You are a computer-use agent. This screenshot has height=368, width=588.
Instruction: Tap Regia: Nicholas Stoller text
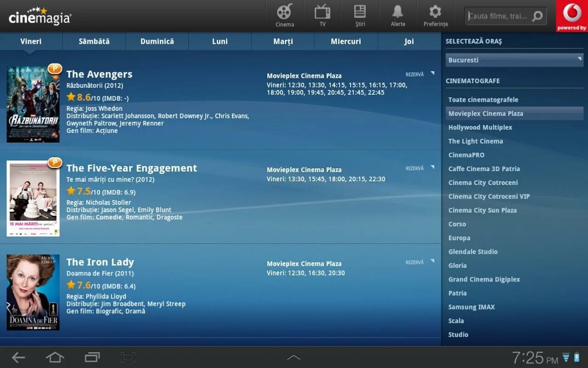coord(99,202)
